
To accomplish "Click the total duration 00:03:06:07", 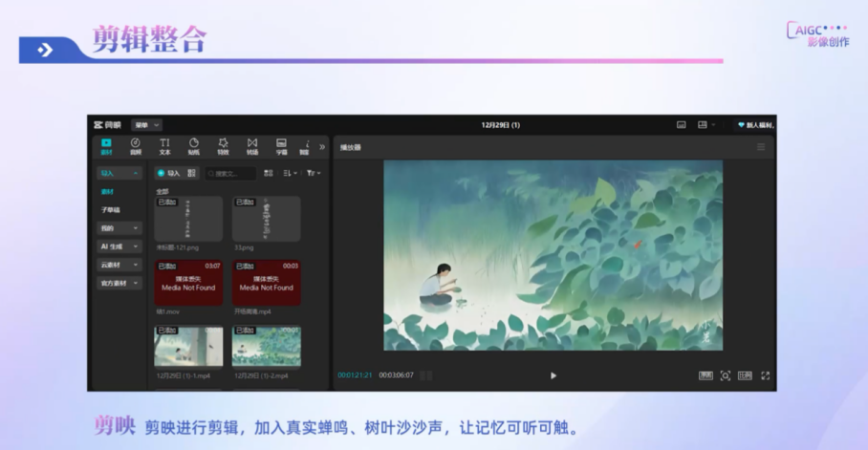I will coord(396,375).
